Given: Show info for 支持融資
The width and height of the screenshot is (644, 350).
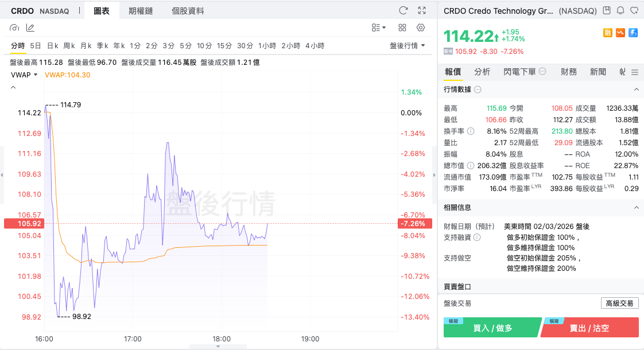Looking at the screenshot, I should [477, 238].
